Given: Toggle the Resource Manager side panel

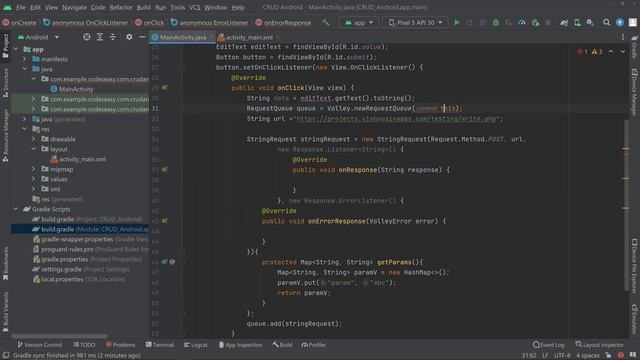Looking at the screenshot, I should click(5, 136).
